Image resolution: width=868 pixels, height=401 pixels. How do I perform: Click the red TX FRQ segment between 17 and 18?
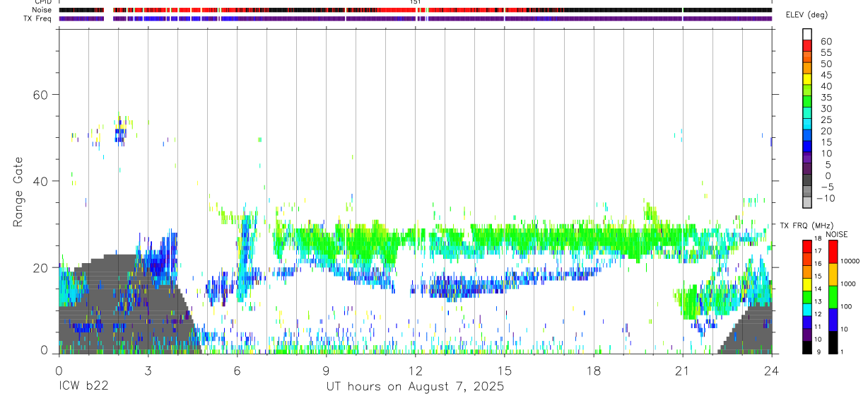(807, 245)
